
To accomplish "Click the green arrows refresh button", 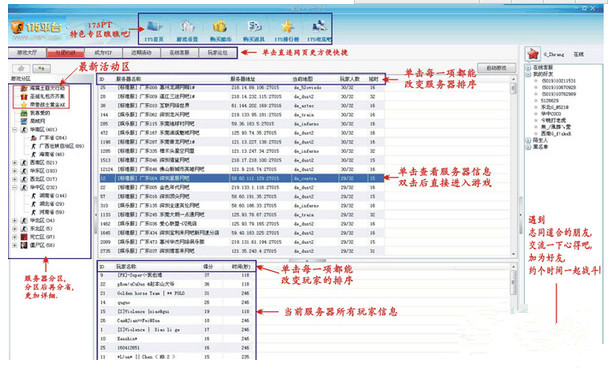I will coord(41,69).
